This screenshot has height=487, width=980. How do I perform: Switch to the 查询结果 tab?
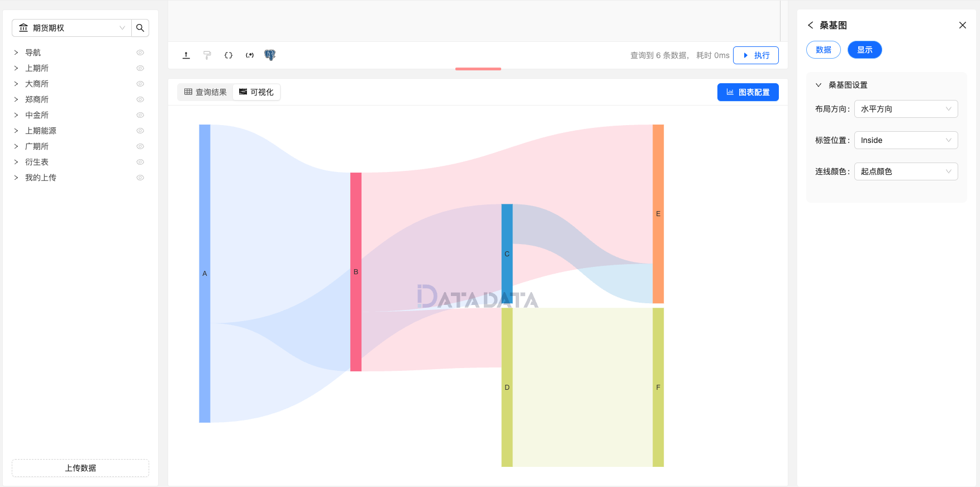[x=205, y=92]
